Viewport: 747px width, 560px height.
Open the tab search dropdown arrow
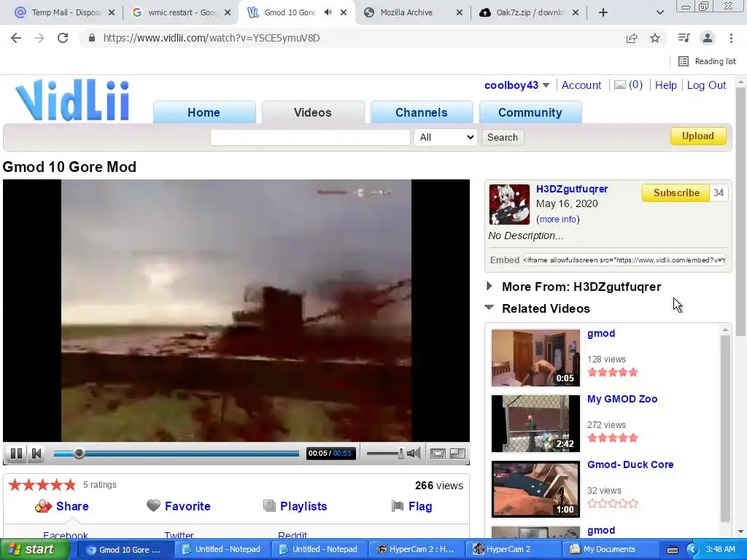click(x=659, y=12)
